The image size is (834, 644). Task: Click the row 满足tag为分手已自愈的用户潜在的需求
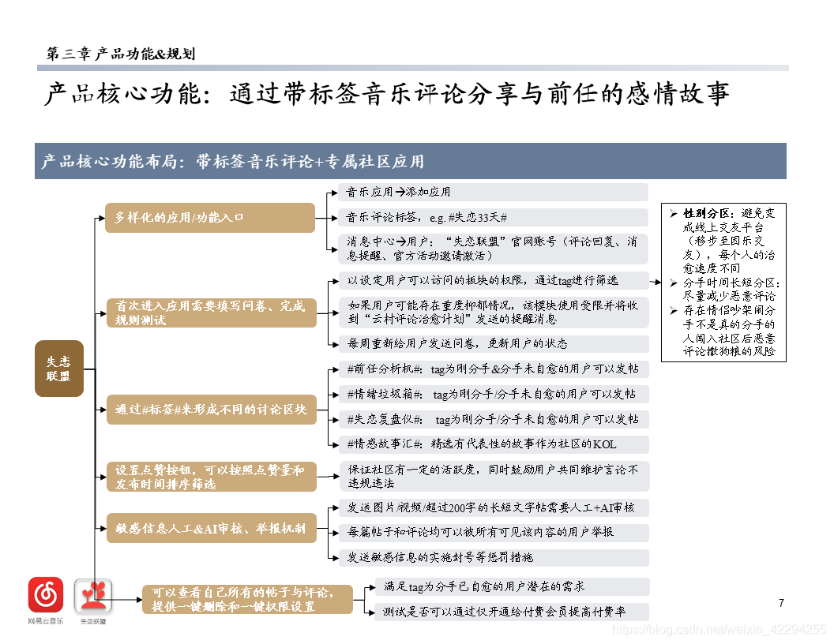[x=513, y=586]
